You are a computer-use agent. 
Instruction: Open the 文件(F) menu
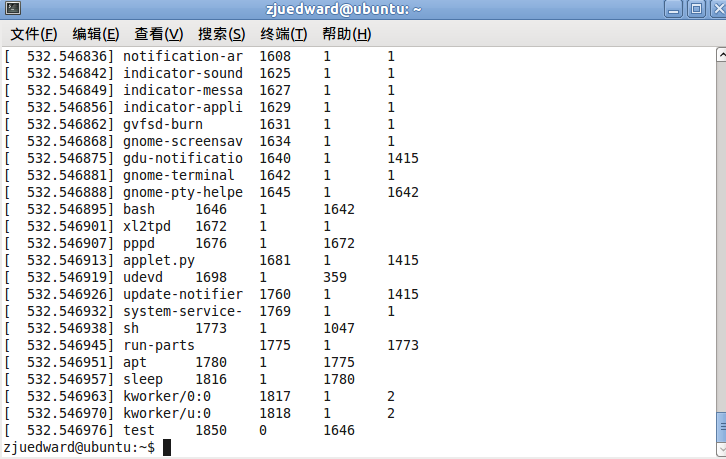33,34
